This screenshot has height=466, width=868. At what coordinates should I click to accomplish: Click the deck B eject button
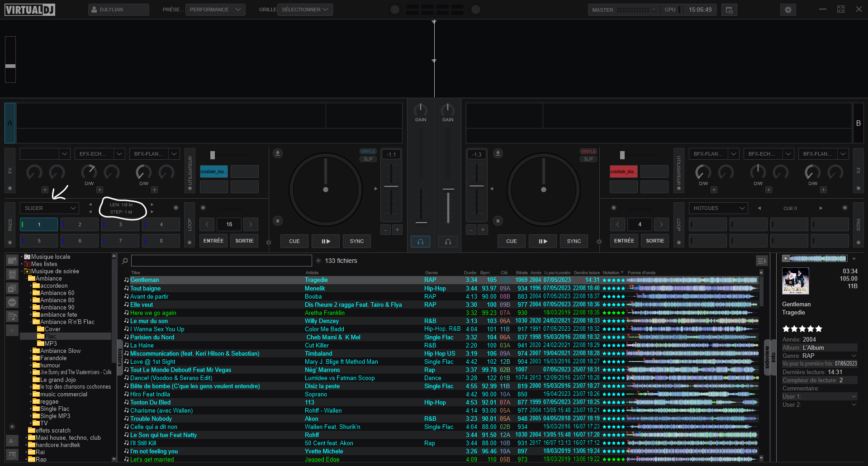point(498,153)
